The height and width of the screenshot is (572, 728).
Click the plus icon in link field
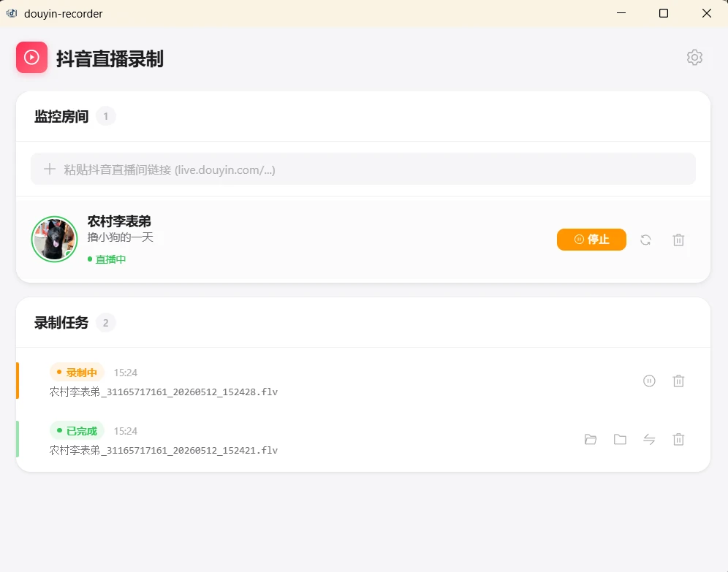coord(50,169)
